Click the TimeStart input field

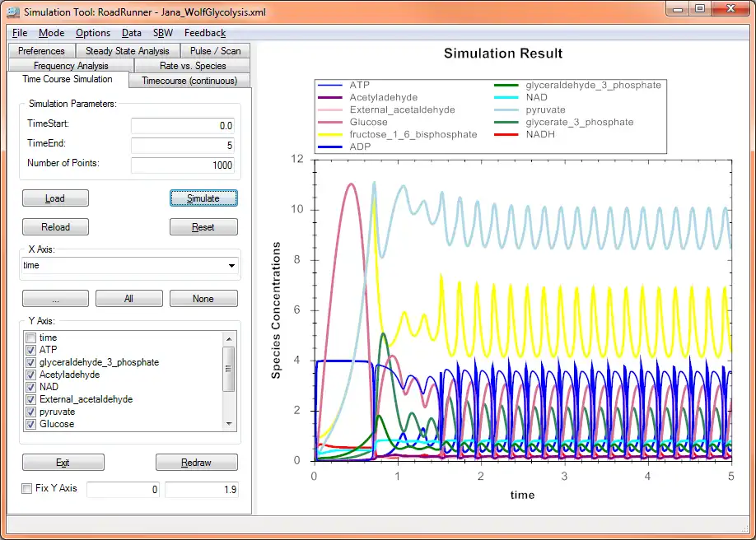click(x=183, y=126)
